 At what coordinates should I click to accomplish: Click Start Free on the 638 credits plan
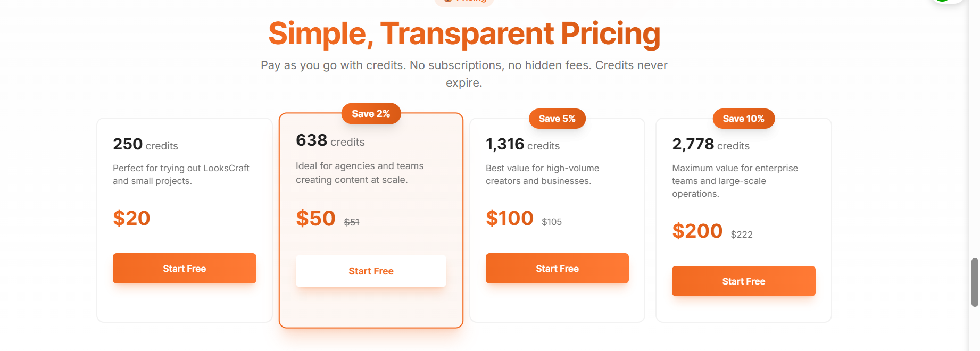pyautogui.click(x=371, y=271)
